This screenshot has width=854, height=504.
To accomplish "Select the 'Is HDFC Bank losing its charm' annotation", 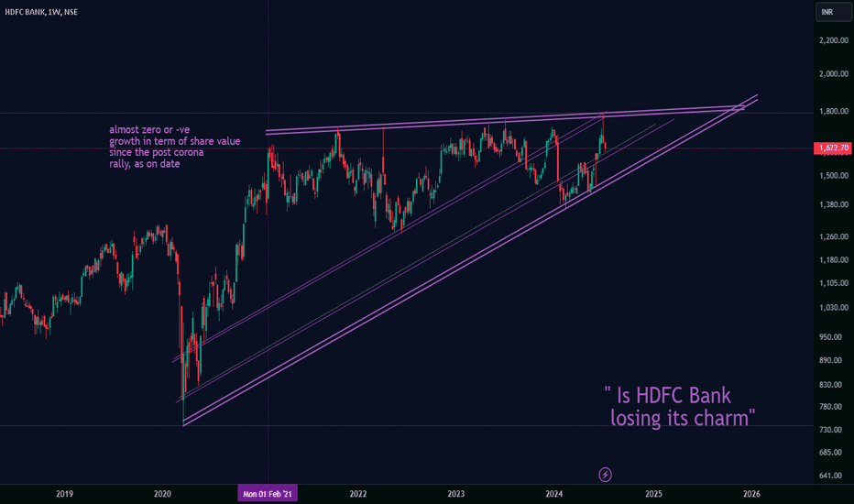I will tap(680, 407).
